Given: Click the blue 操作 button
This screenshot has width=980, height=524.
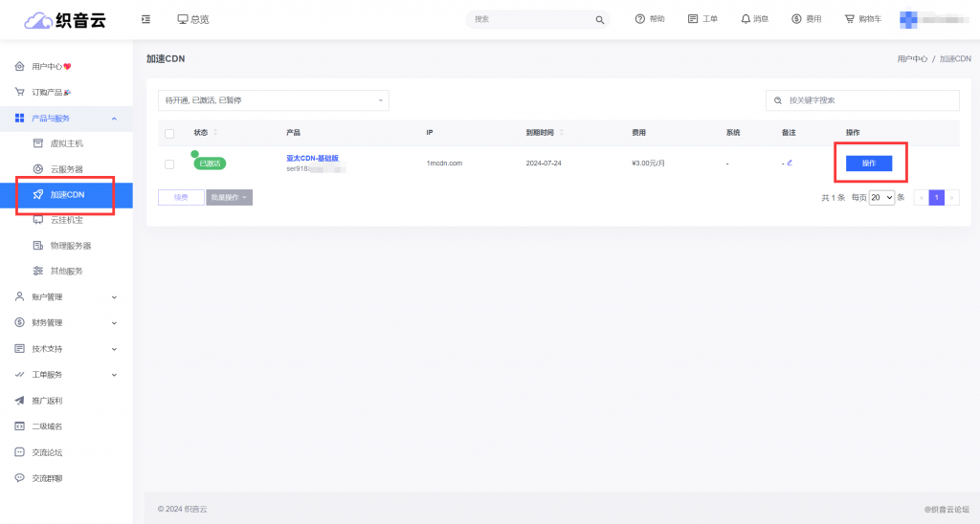Looking at the screenshot, I should [x=869, y=164].
